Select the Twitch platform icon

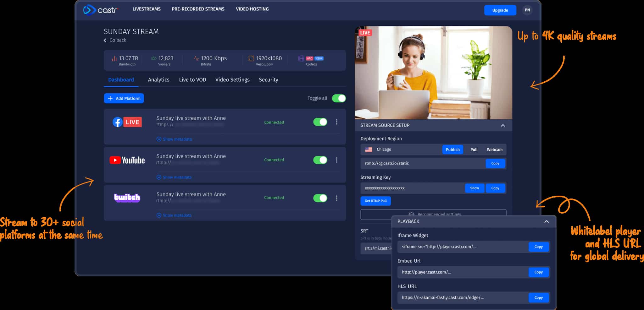pyautogui.click(x=127, y=198)
